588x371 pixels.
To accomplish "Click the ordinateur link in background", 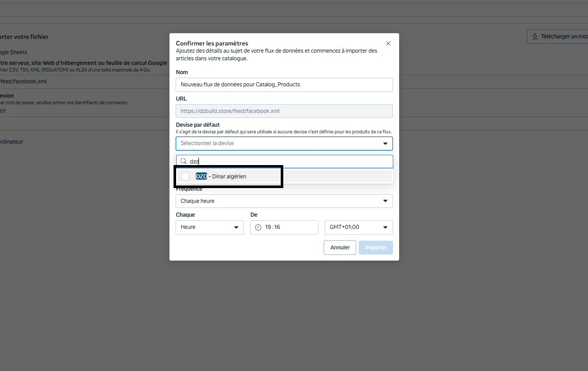I will (x=11, y=142).
